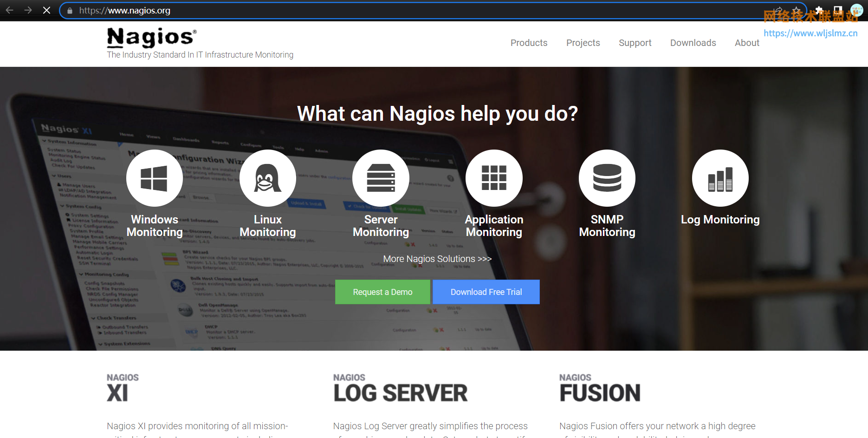Screen dimensions: 868x438
Task: Open the browser extensions puzzle icon
Action: [819, 10]
